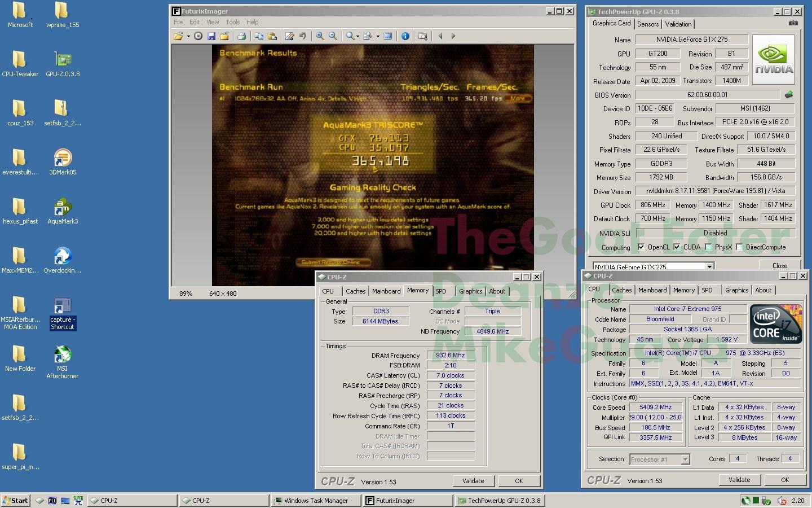Select the super_pi_m... desktop folder
Image resolution: width=812 pixels, height=508 pixels.
(x=20, y=457)
